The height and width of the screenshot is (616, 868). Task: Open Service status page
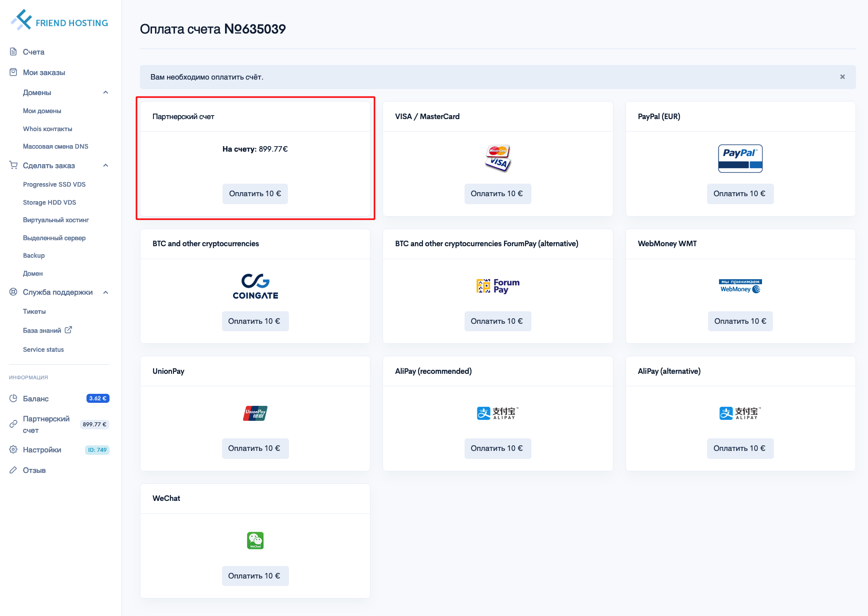[x=43, y=349]
